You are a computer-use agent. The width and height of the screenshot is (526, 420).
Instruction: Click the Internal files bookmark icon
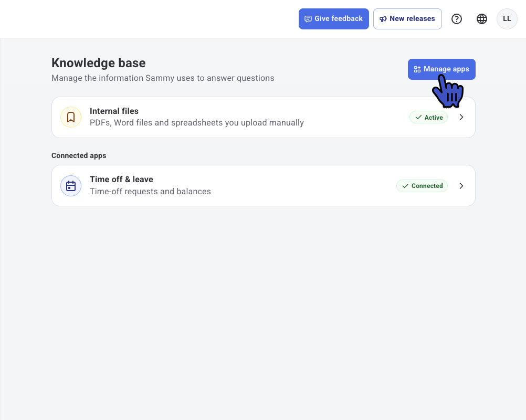tap(71, 117)
